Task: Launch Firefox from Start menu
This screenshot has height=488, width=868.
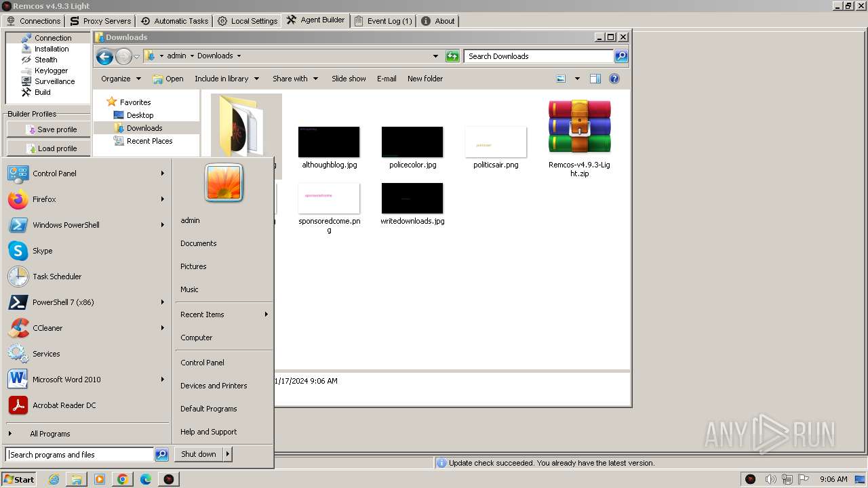Action: point(86,199)
